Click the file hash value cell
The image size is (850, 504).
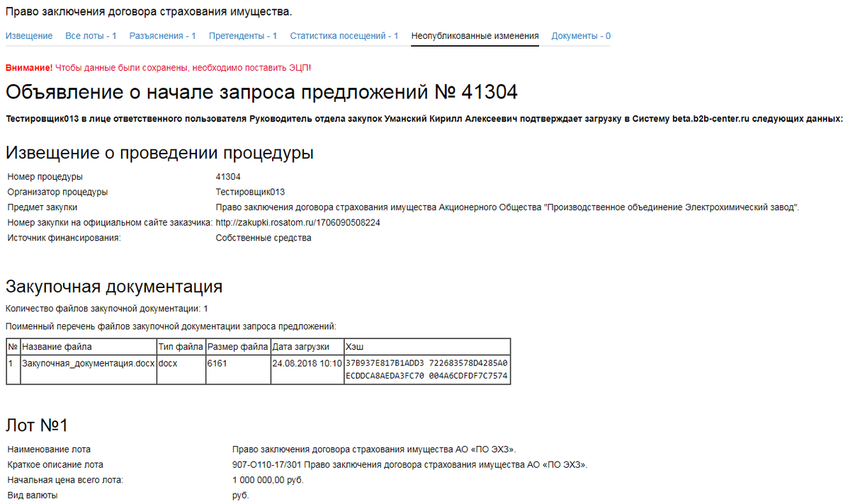[426, 370]
